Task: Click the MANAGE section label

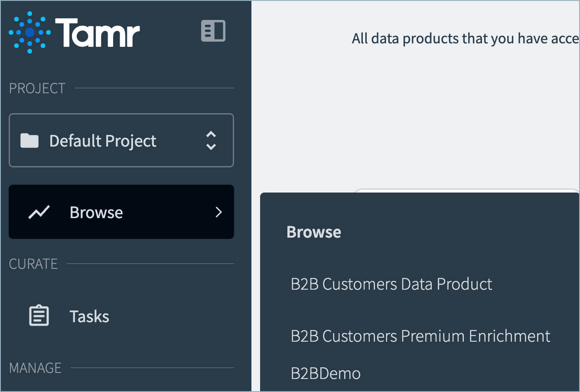Action: coord(36,368)
